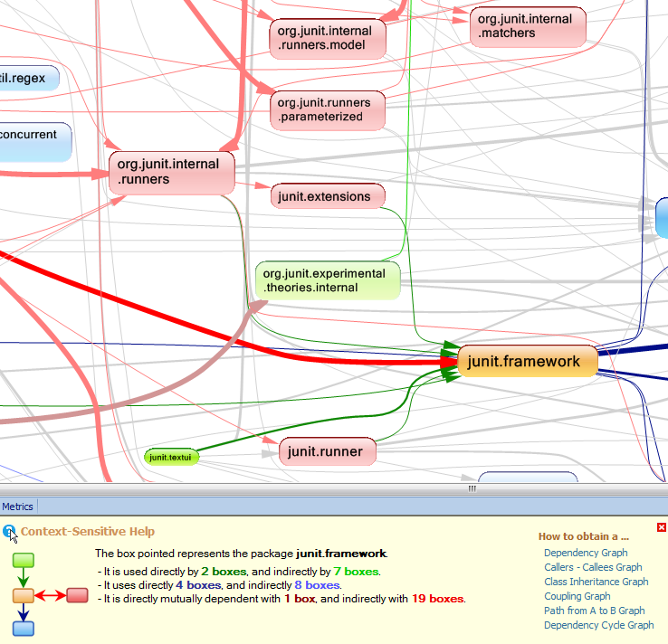Click the '2 boxes' green text
Screen dimensions: 668x644
(x=224, y=572)
